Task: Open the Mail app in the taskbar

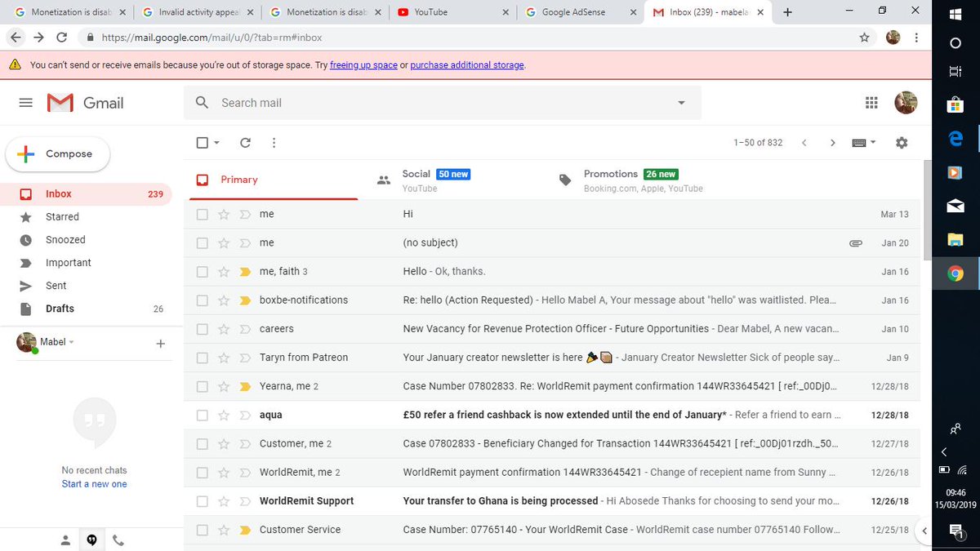Action: click(x=955, y=207)
